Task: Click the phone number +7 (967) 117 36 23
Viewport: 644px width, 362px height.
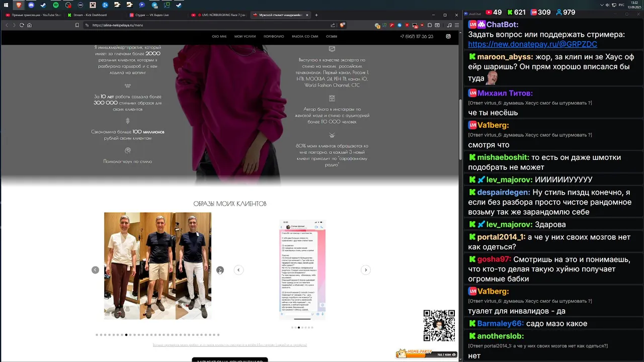Action: (417, 37)
